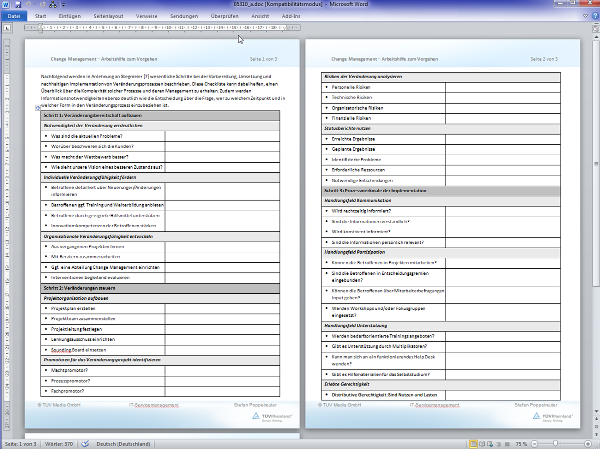The image size is (600, 449).
Task: Click the page count 'Seite 1 von 3'
Action: tap(23, 443)
